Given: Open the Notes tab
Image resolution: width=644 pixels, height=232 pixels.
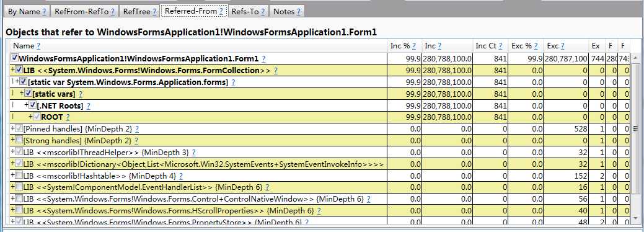Looking at the screenshot, I should click(287, 12).
